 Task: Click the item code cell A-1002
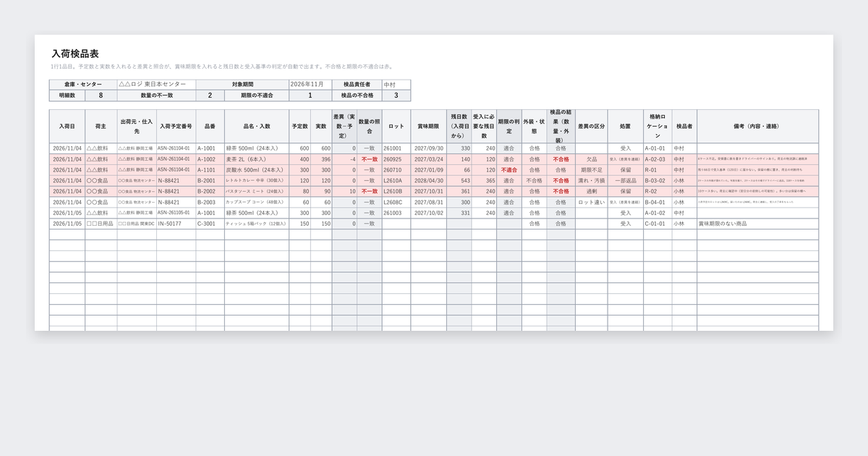(x=210, y=159)
